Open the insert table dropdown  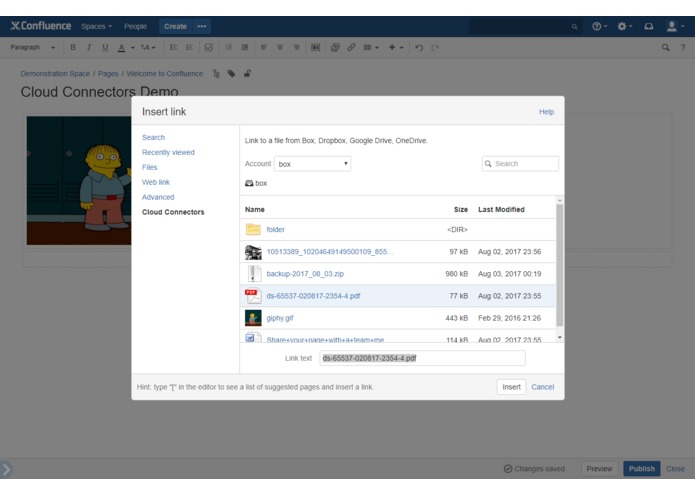(x=371, y=47)
